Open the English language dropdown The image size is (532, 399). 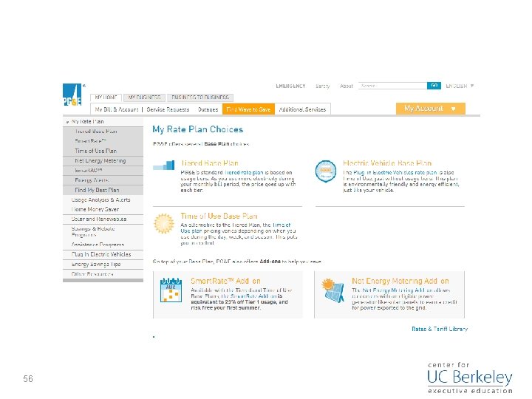460,86
